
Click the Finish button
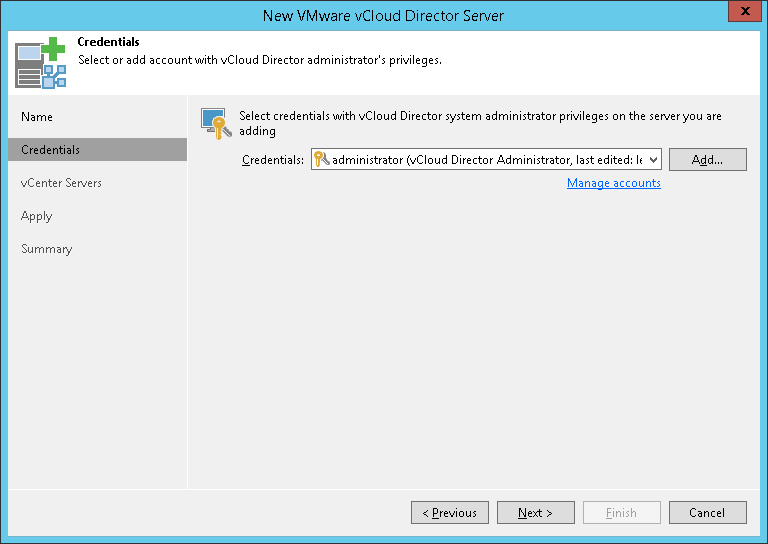tap(621, 513)
